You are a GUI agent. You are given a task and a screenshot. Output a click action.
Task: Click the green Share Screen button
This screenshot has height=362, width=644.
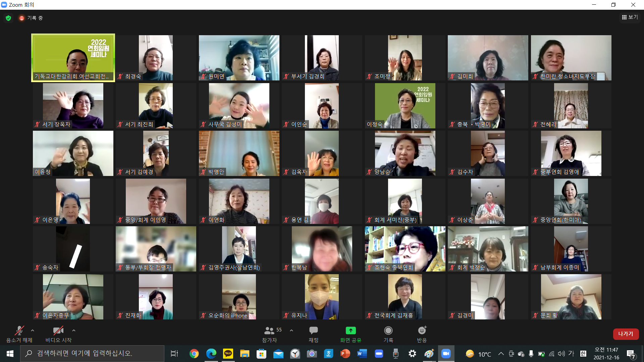point(351,331)
